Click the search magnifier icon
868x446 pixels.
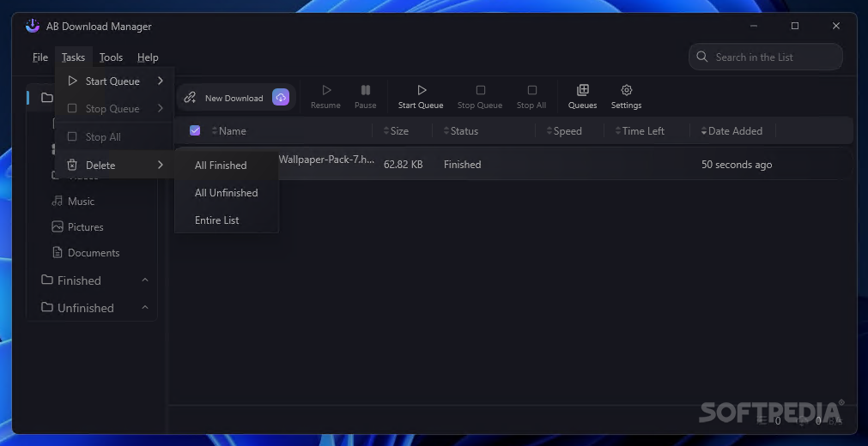[702, 57]
